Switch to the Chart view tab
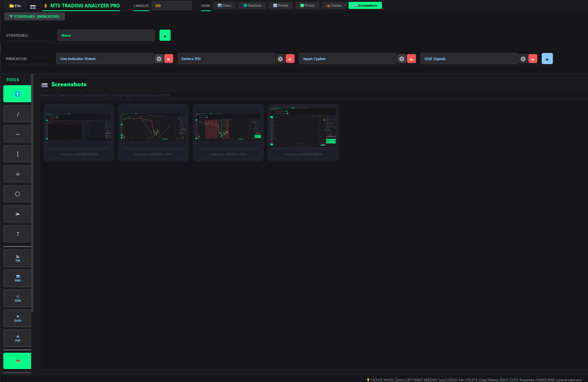The width and height of the screenshot is (588, 382). [224, 6]
